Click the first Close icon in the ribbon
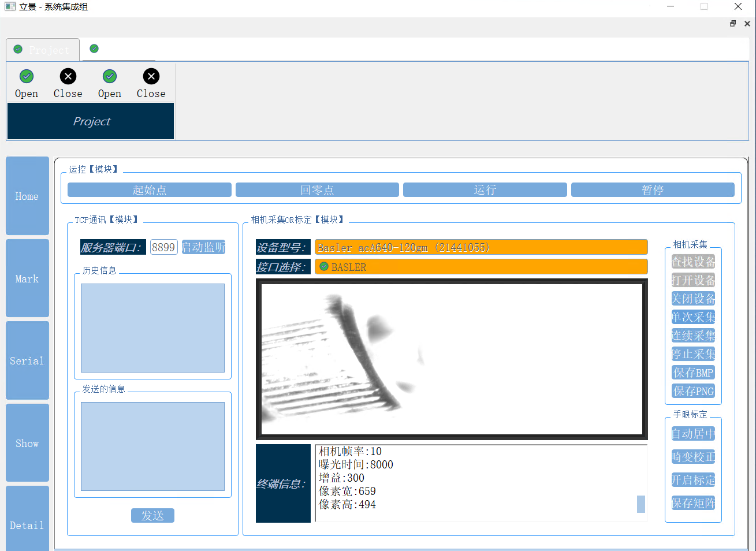756x551 pixels. click(68, 76)
